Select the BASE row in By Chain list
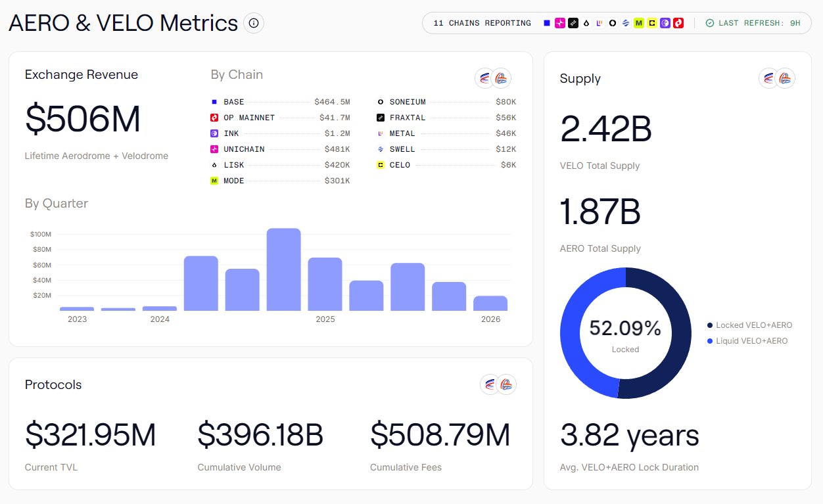823x504 pixels. 280,102
